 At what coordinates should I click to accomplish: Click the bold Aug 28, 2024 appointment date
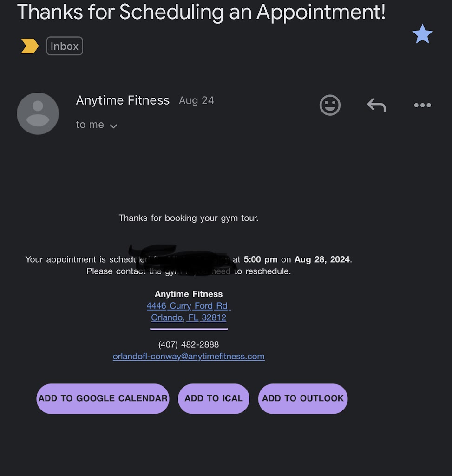coord(322,259)
